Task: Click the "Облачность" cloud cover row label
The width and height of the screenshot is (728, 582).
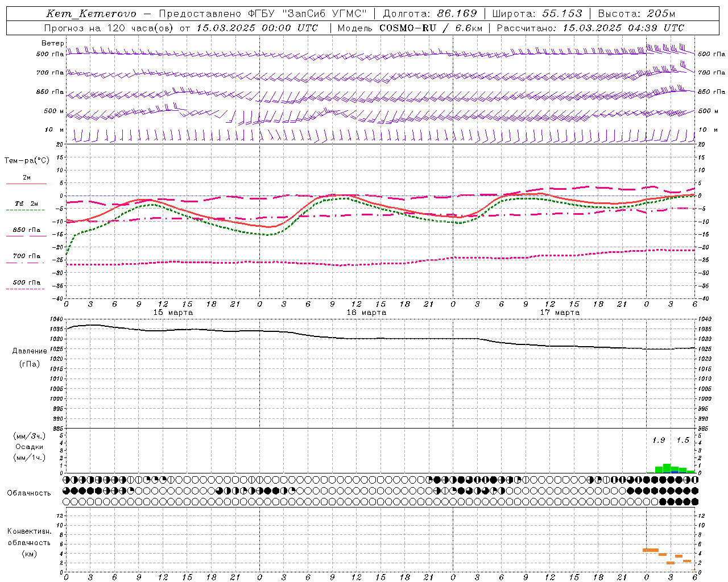Action: [29, 493]
